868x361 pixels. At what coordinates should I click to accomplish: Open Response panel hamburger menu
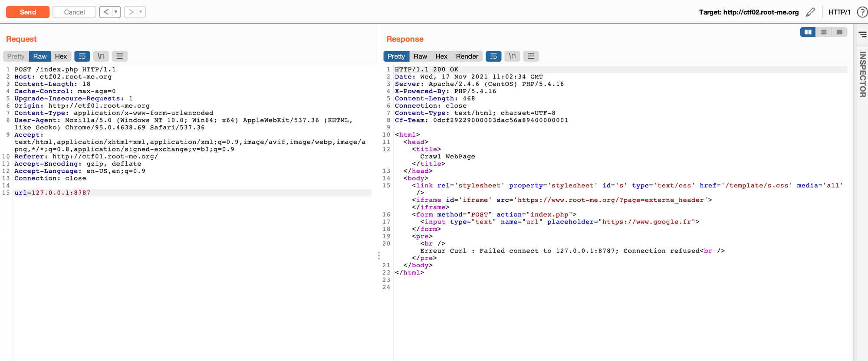pyautogui.click(x=531, y=56)
